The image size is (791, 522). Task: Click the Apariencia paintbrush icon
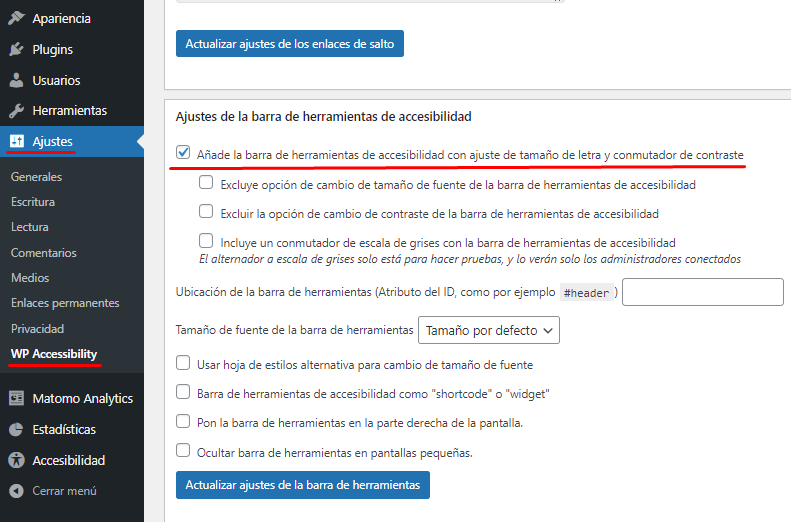coord(16,18)
